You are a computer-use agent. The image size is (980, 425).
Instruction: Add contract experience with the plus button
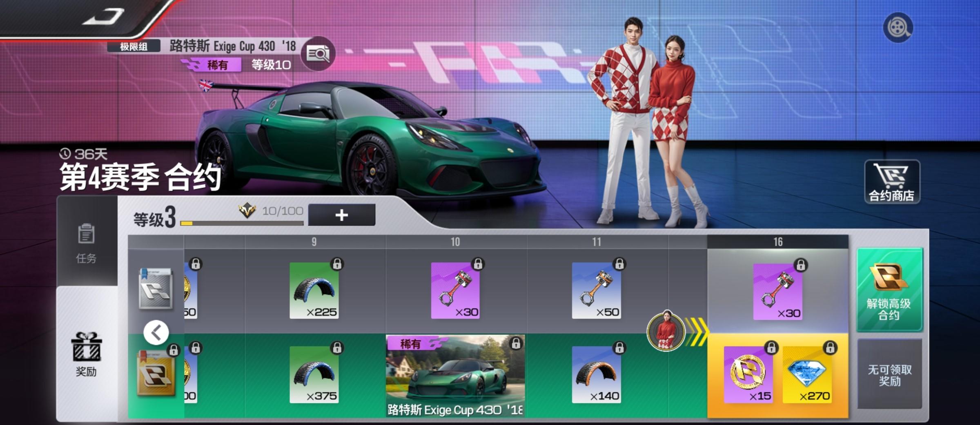(341, 215)
